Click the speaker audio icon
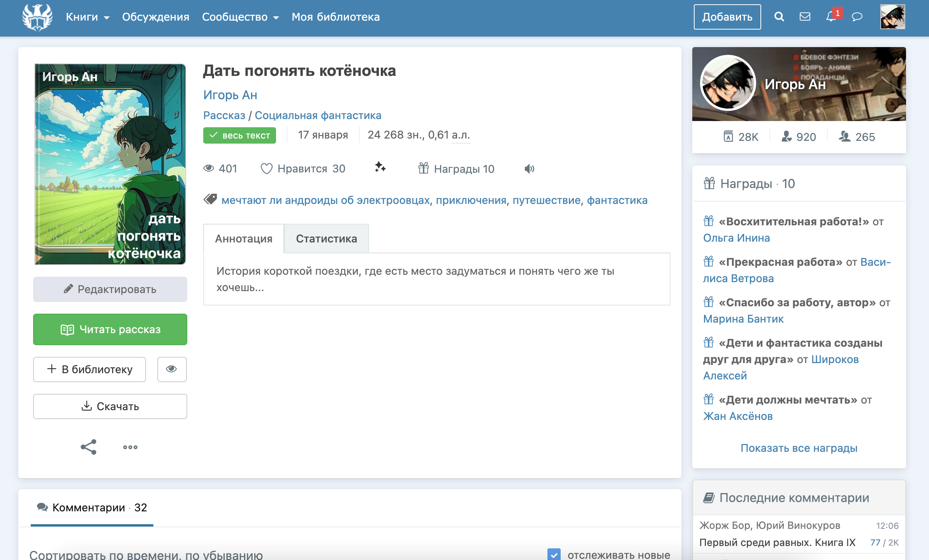Screen dimensions: 929x560 (x=529, y=169)
